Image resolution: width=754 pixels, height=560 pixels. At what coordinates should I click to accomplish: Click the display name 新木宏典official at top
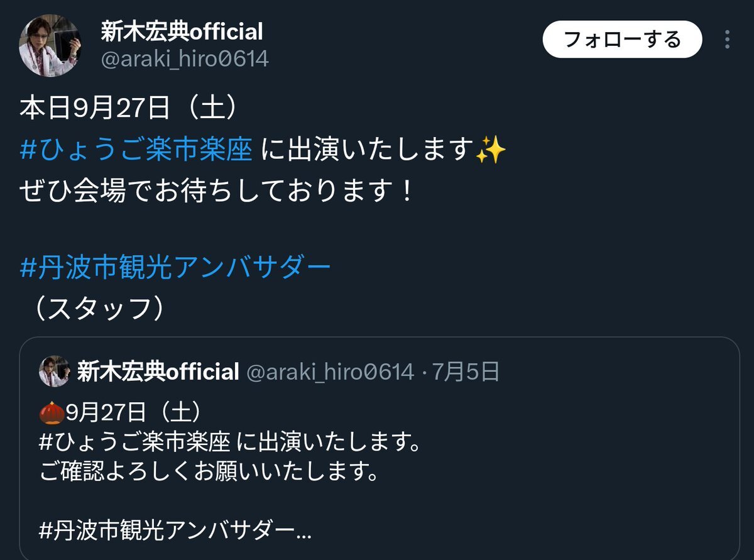click(182, 31)
